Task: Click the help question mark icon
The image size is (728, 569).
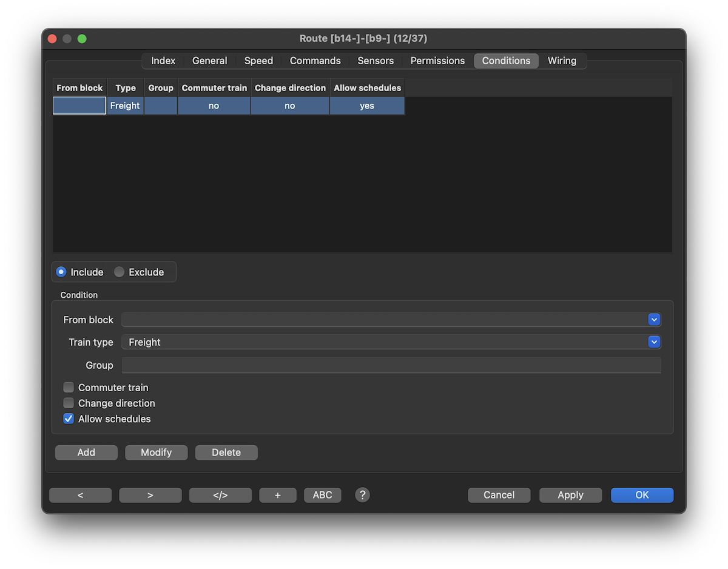Action: click(362, 495)
